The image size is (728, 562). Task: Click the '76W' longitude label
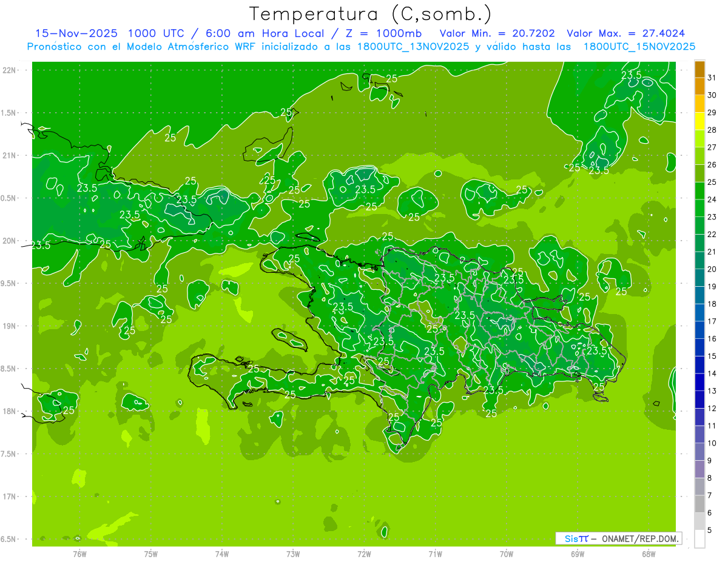tap(79, 554)
